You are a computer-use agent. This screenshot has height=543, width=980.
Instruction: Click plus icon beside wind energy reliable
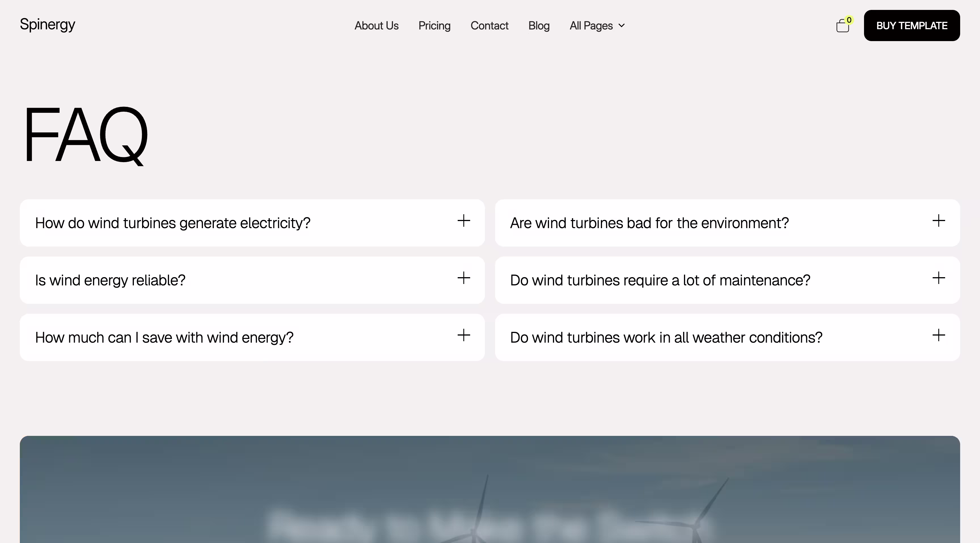coord(463,278)
